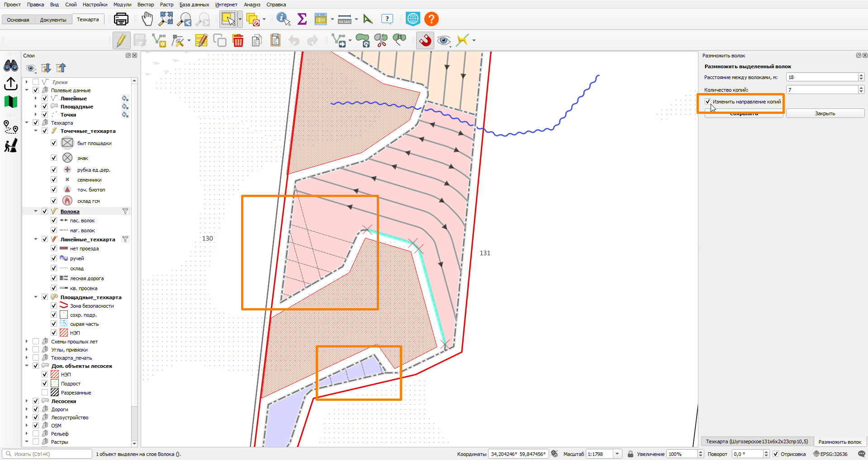
Task: Expand the 'Лесосеки' layer group
Action: [x=27, y=401]
